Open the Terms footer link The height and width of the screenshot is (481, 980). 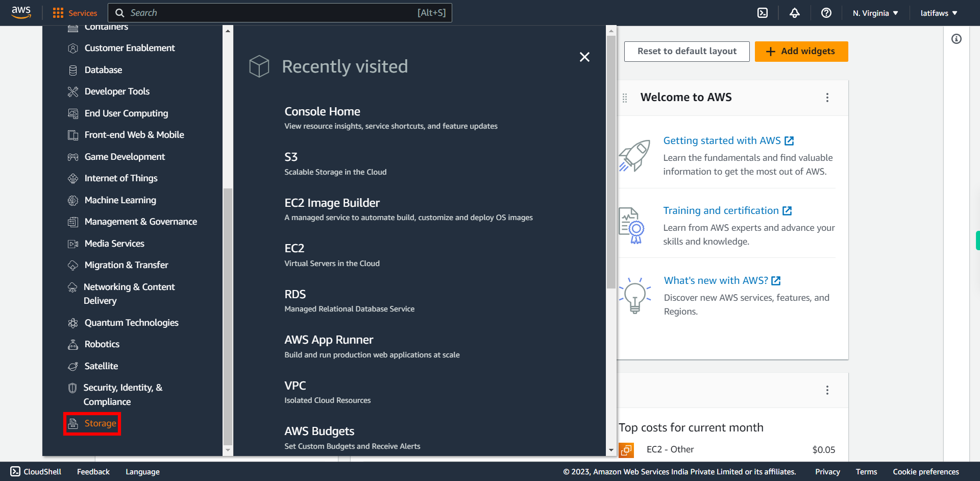(866, 472)
